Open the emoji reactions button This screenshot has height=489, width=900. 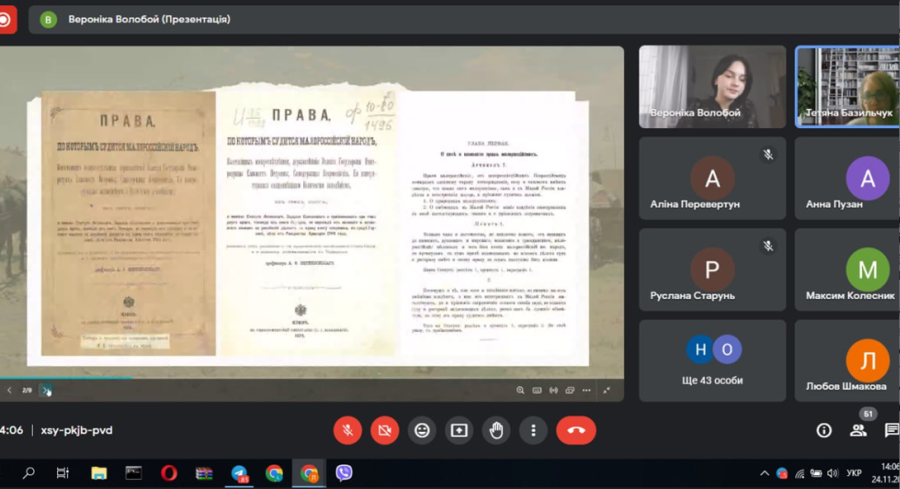[x=422, y=430]
